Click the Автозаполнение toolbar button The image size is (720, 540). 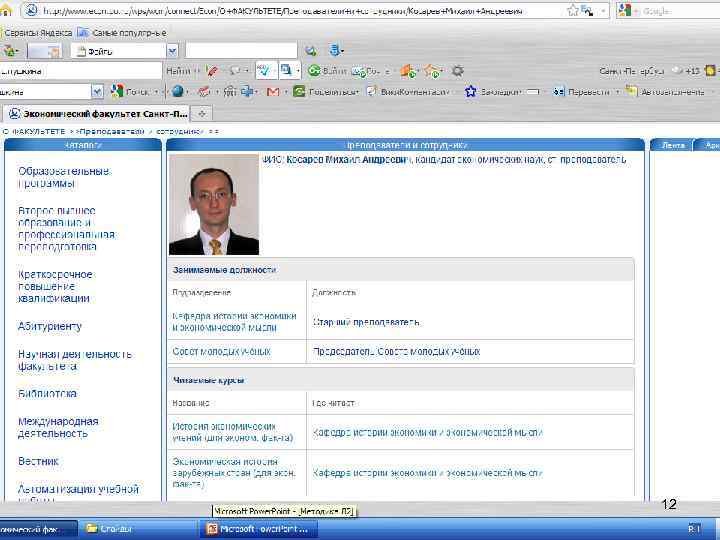(665, 92)
